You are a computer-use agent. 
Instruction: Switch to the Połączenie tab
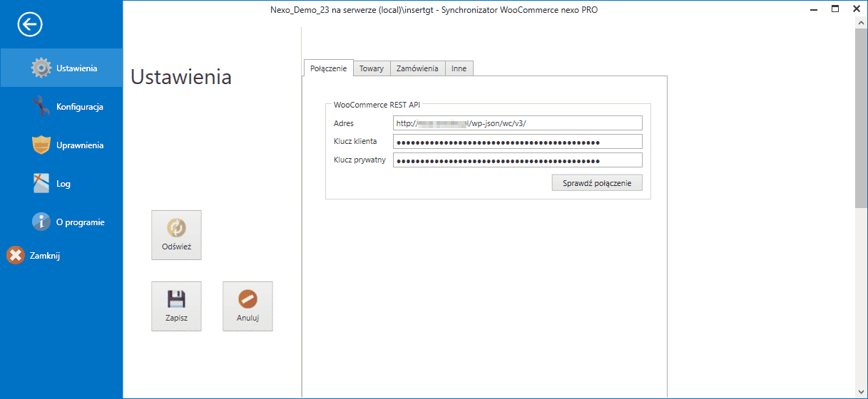point(329,68)
